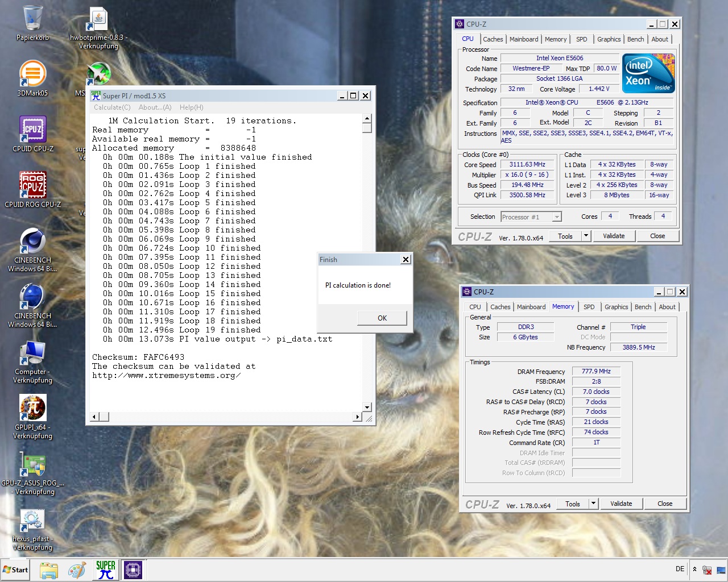Screen dimensions: 728x582
Task: Select the Mainboard tab in upper CPU-Z
Action: [524, 39]
